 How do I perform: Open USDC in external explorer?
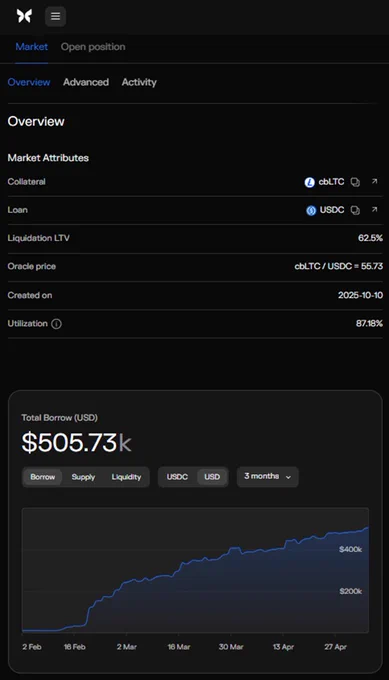(x=374, y=210)
